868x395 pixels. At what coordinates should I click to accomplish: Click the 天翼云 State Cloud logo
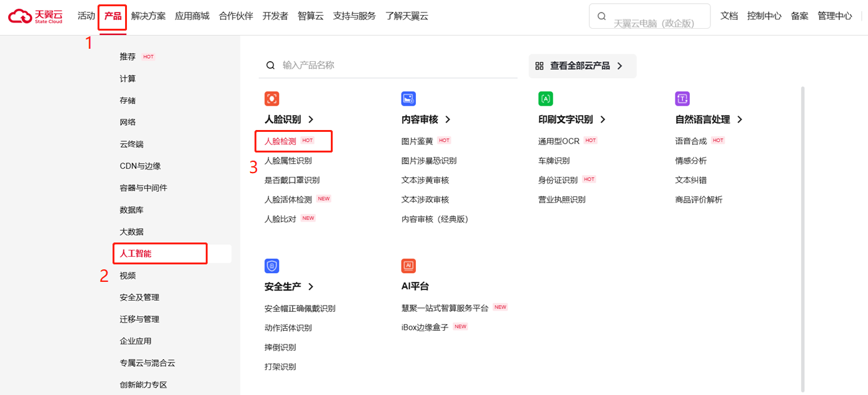pyautogui.click(x=36, y=16)
